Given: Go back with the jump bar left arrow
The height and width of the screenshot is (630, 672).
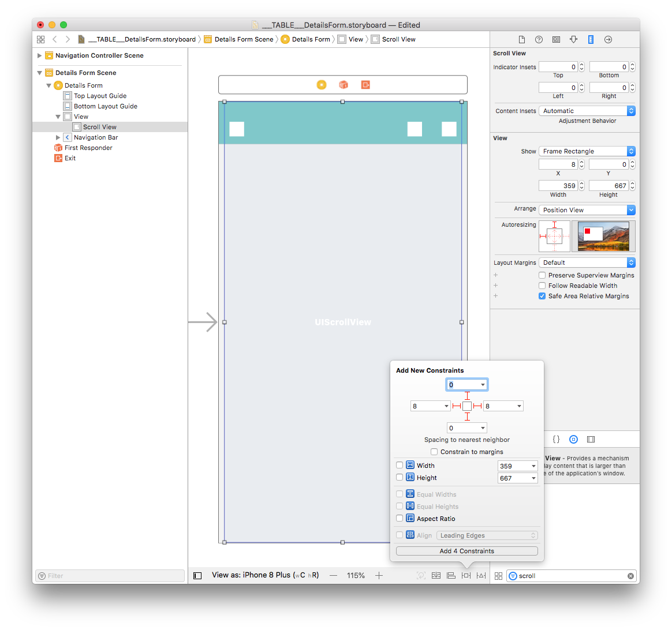Looking at the screenshot, I should pos(55,39).
